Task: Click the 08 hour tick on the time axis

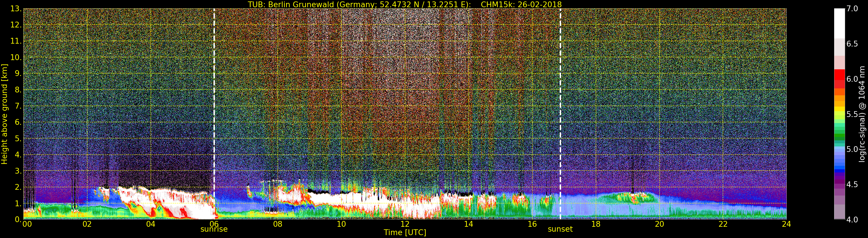Action: point(278,224)
